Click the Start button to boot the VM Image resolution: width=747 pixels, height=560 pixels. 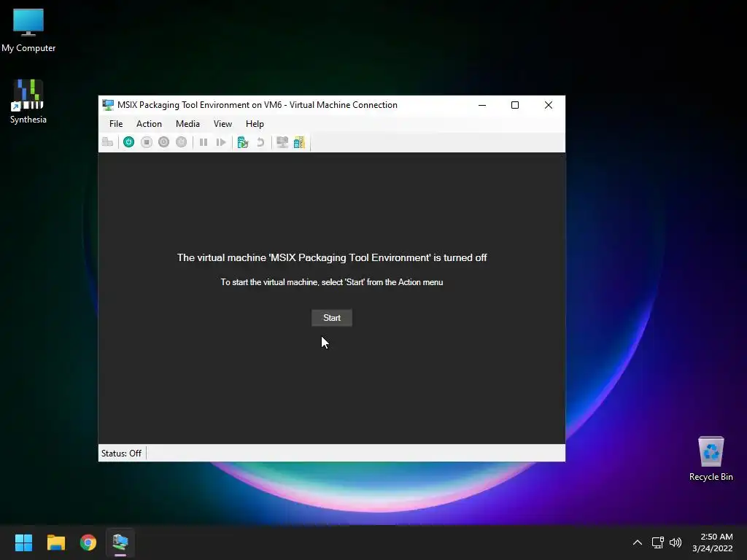coord(332,318)
